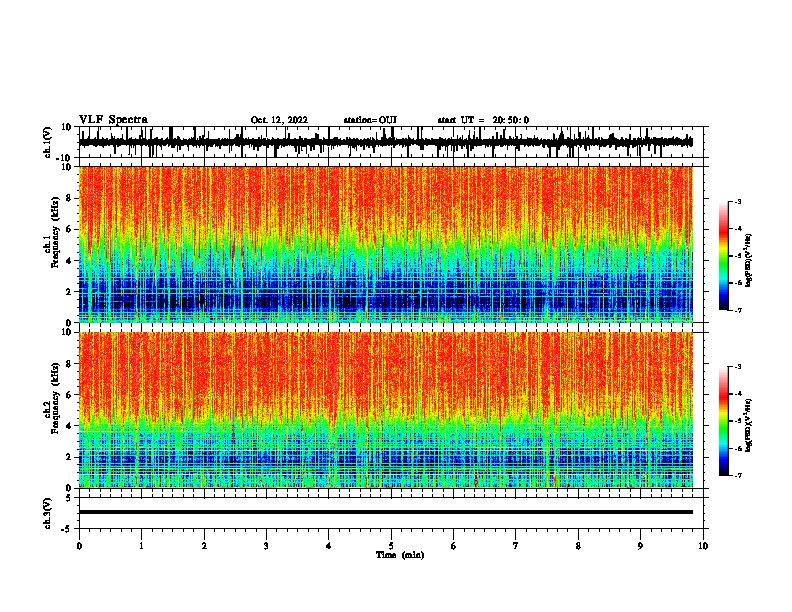
Task: Click inside the ch.2 spectrogram image
Action: point(386,410)
